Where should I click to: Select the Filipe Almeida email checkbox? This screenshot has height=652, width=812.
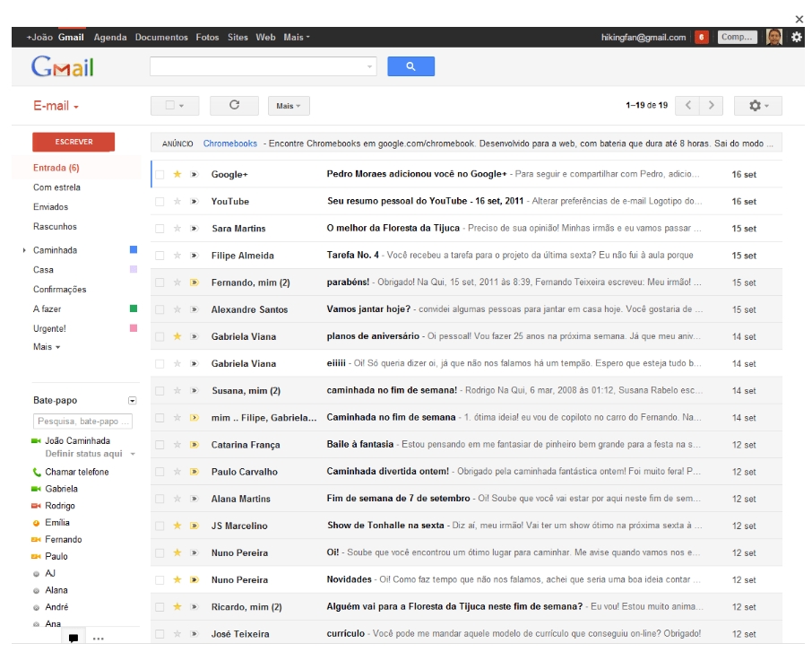[160, 256]
